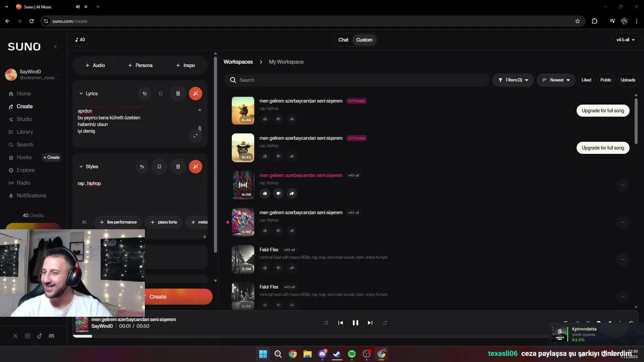Switch to Custom creation mode
The height and width of the screenshot is (362, 644).
point(364,40)
